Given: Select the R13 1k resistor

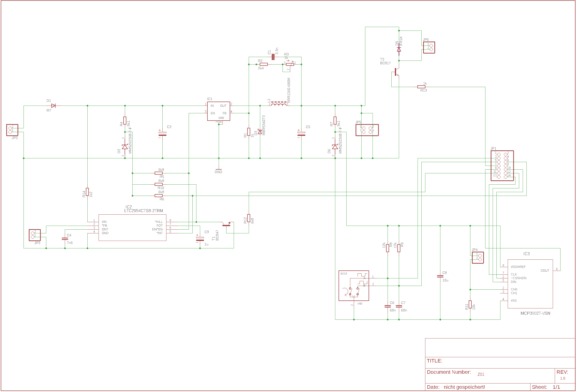Looking at the screenshot, I should (x=421, y=87).
